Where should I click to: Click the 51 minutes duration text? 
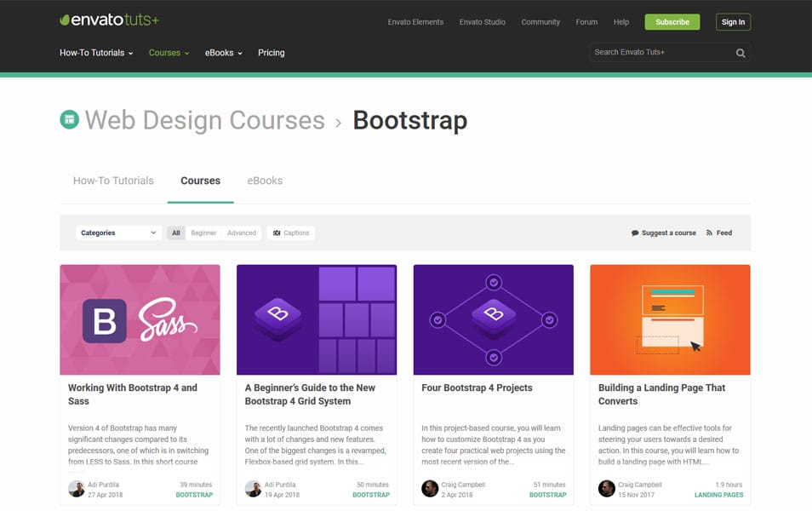550,485
